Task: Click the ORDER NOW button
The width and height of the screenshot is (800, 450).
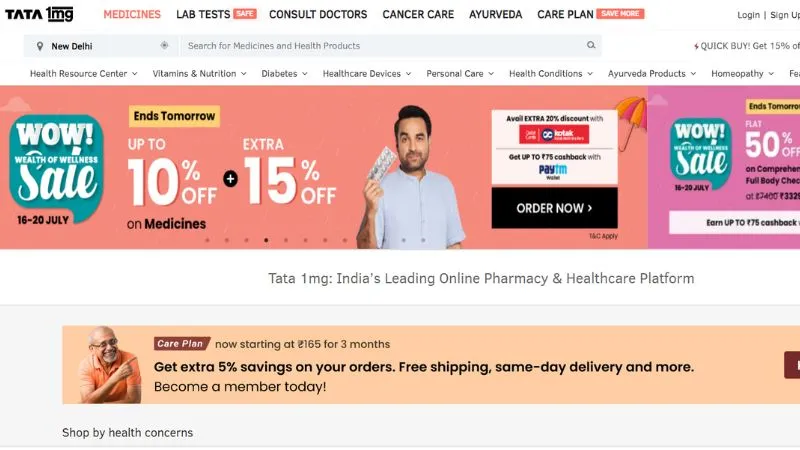Action: pos(555,208)
